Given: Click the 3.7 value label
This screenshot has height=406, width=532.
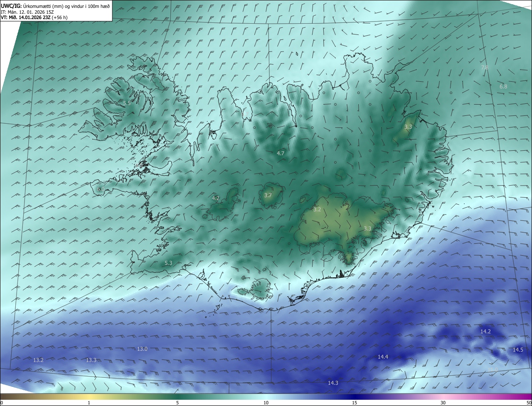Looking at the screenshot, I should coord(268,195).
